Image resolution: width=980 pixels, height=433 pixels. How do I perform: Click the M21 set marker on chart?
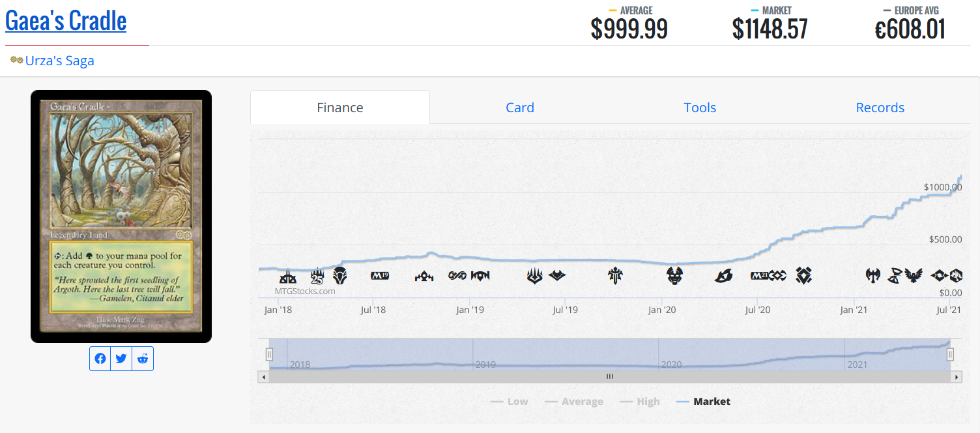click(x=760, y=276)
